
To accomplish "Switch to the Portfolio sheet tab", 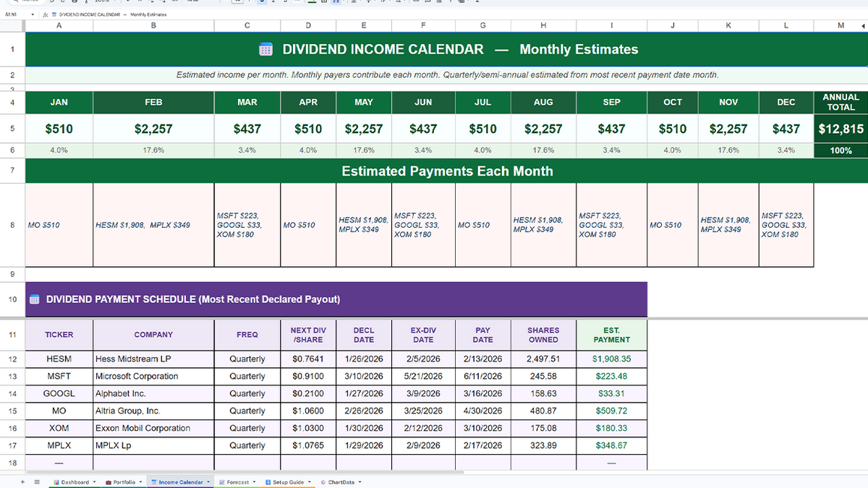I will [x=124, y=481].
